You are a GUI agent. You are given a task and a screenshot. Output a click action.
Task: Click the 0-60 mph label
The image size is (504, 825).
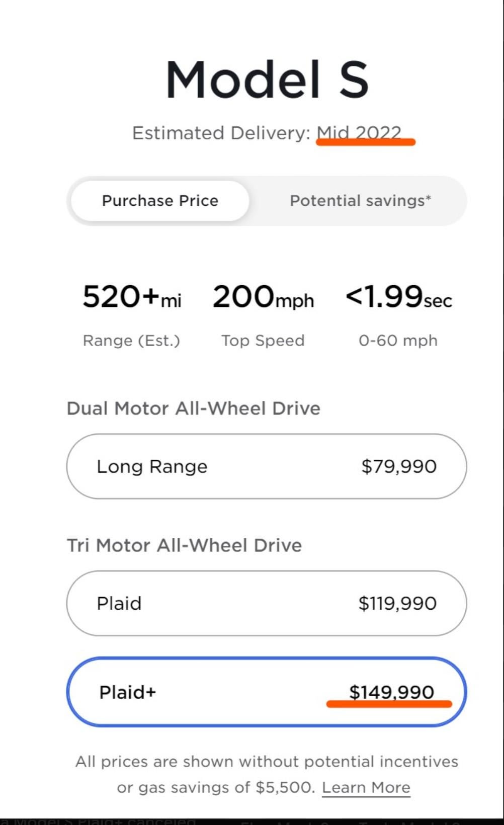(398, 341)
